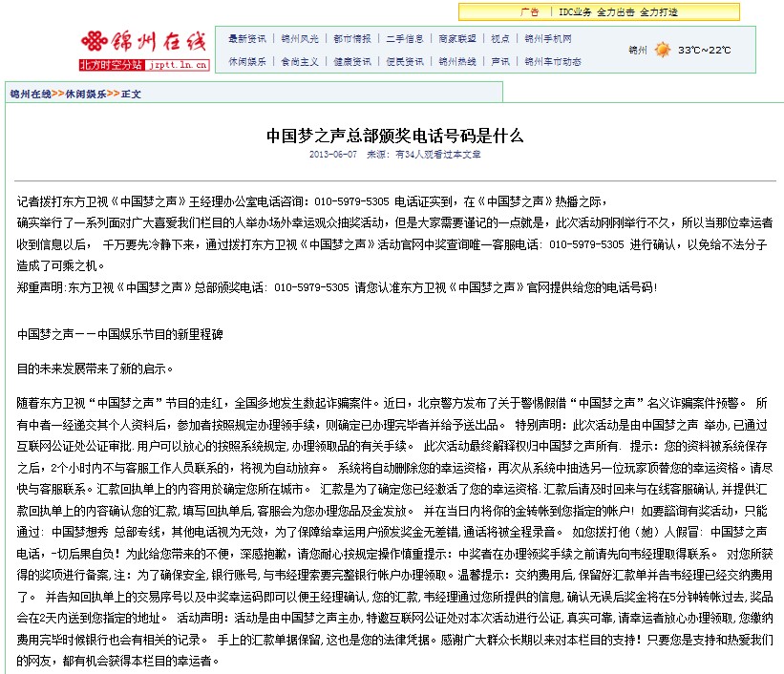Image resolution: width=784 pixels, height=674 pixels.
Task: Click 锦州在线 in the breadcrumb
Action: pos(31,94)
